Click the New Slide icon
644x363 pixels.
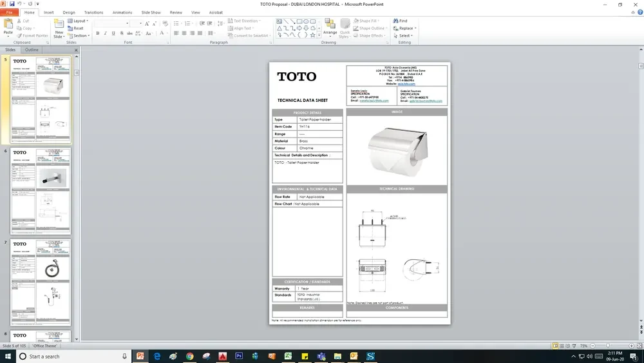[x=59, y=25]
